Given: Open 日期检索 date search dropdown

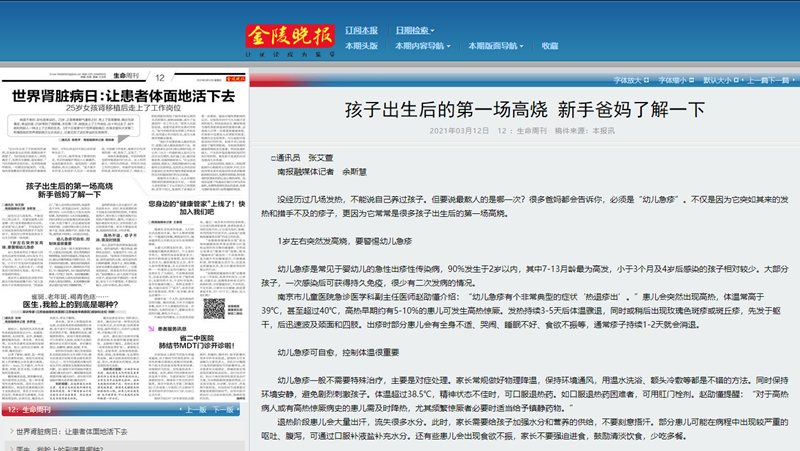Looking at the screenshot, I should tap(417, 29).
